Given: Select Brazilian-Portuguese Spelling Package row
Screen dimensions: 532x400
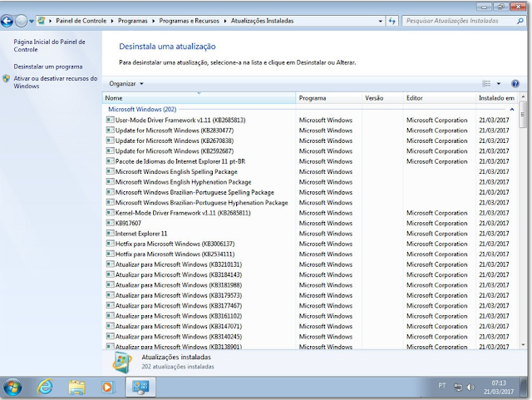Looking at the screenshot, I should pyautogui.click(x=310, y=192).
